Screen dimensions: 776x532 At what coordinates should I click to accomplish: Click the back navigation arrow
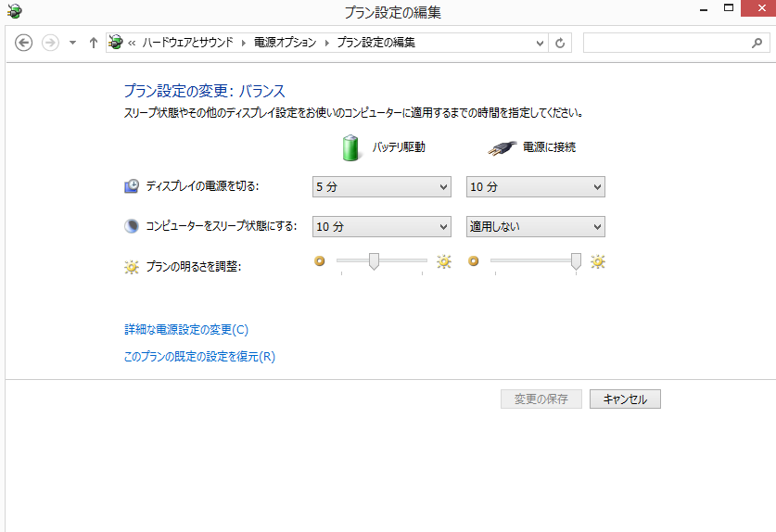tap(24, 43)
